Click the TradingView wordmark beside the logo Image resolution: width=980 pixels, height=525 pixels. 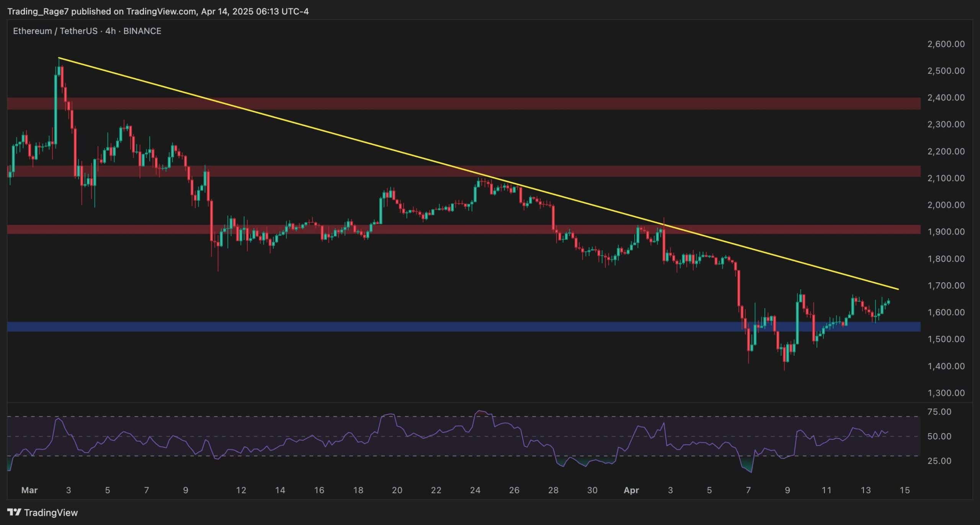[51, 512]
